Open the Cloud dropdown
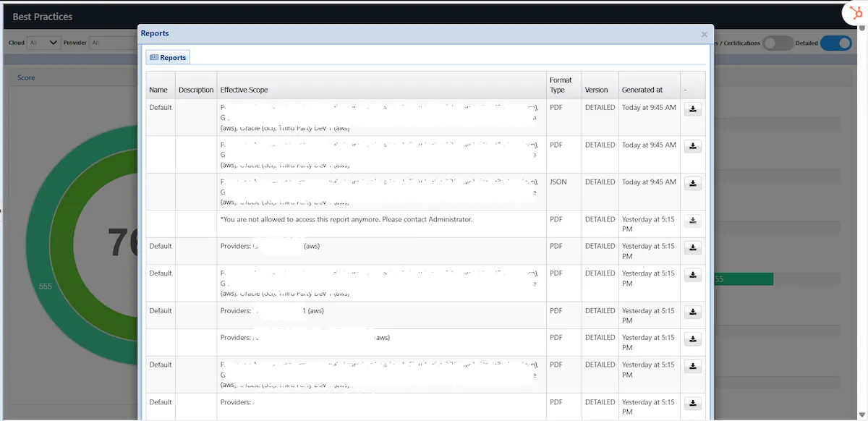 (x=43, y=43)
